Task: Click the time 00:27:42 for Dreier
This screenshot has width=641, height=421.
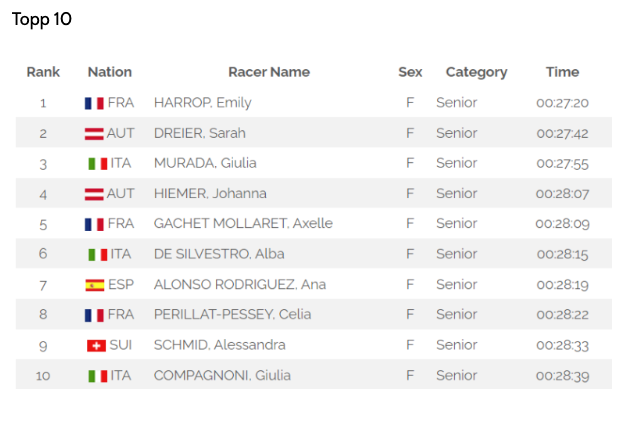Action: tap(562, 133)
